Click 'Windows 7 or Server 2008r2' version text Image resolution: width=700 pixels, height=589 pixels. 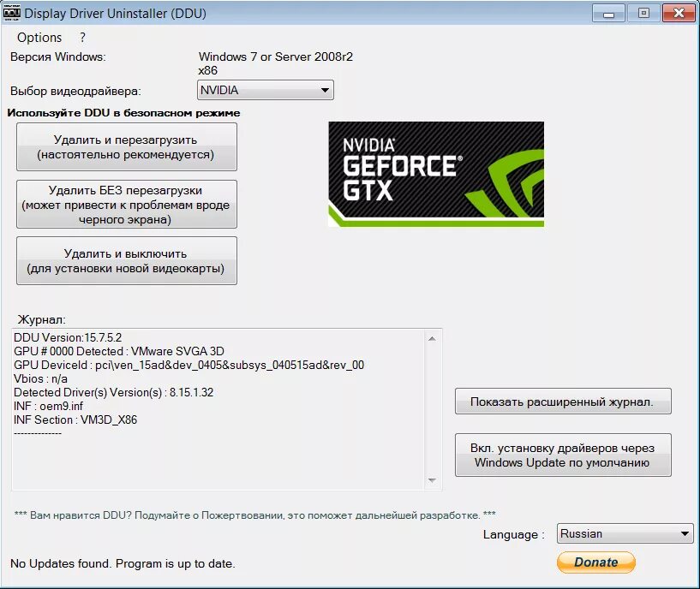pos(275,57)
